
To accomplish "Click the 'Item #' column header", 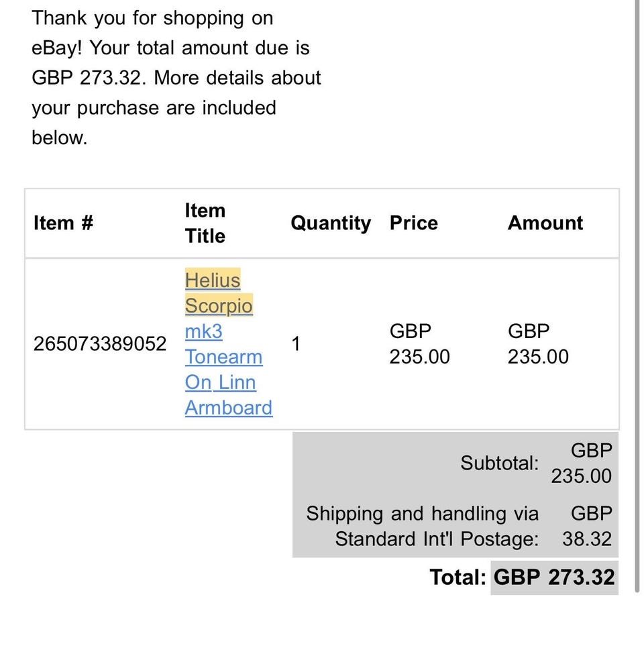I will (x=63, y=223).
